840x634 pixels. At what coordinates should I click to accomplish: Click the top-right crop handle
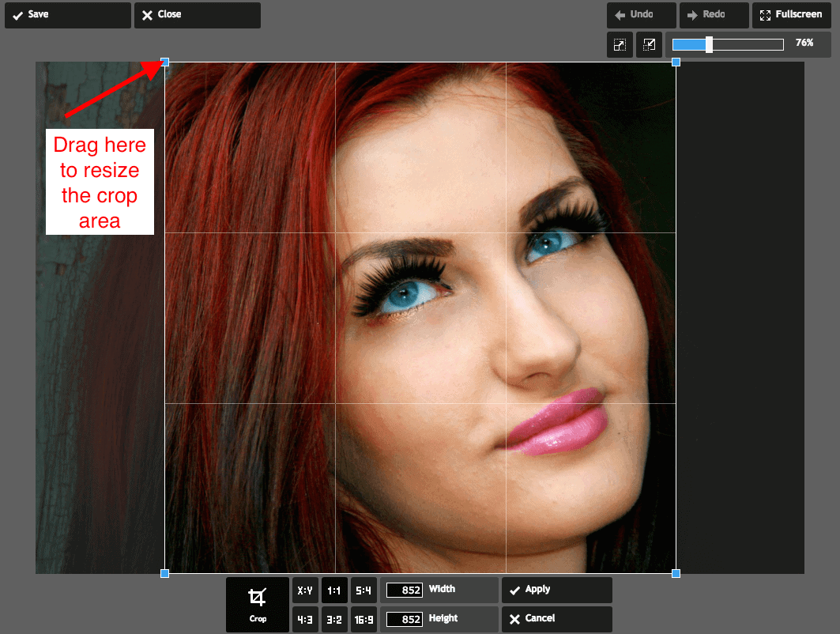tap(676, 62)
